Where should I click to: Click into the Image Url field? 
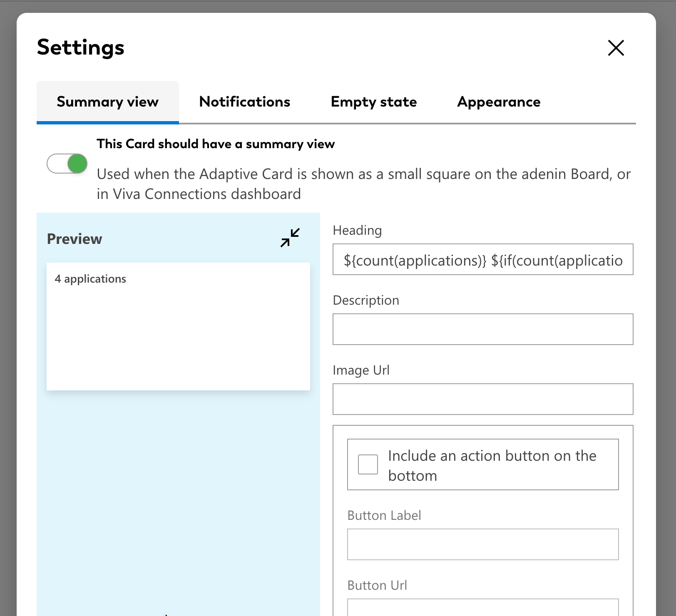point(483,399)
